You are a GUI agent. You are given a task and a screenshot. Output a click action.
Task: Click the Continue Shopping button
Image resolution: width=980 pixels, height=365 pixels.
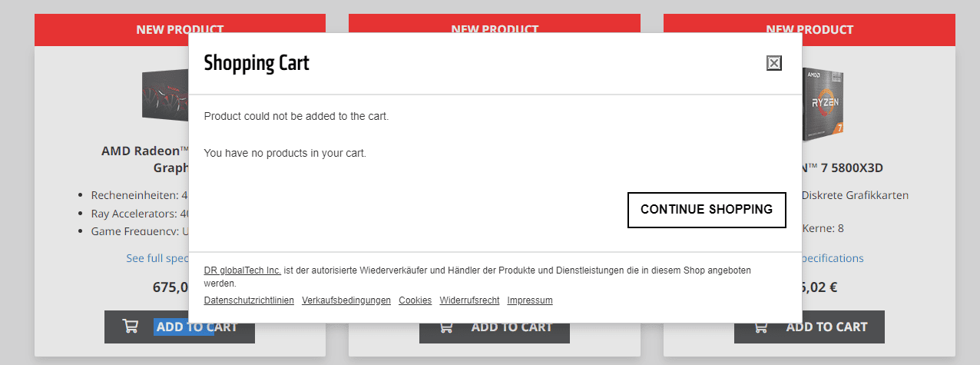click(x=707, y=210)
